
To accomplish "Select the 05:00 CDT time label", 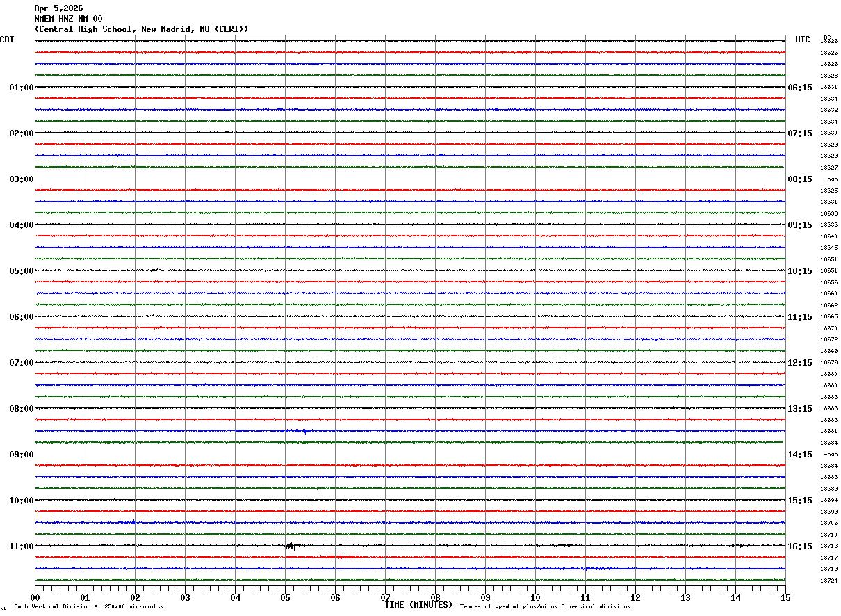I will tap(22, 271).
